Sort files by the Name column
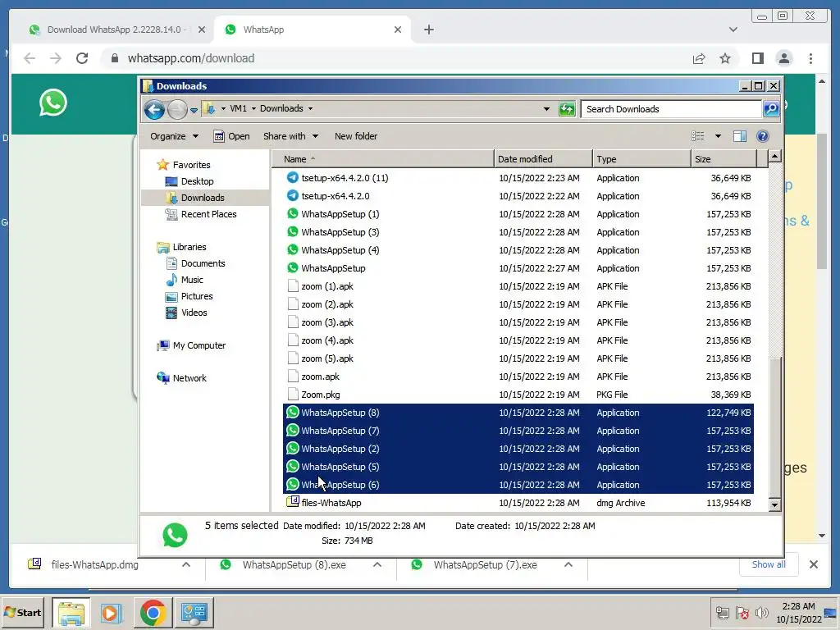 coord(382,158)
